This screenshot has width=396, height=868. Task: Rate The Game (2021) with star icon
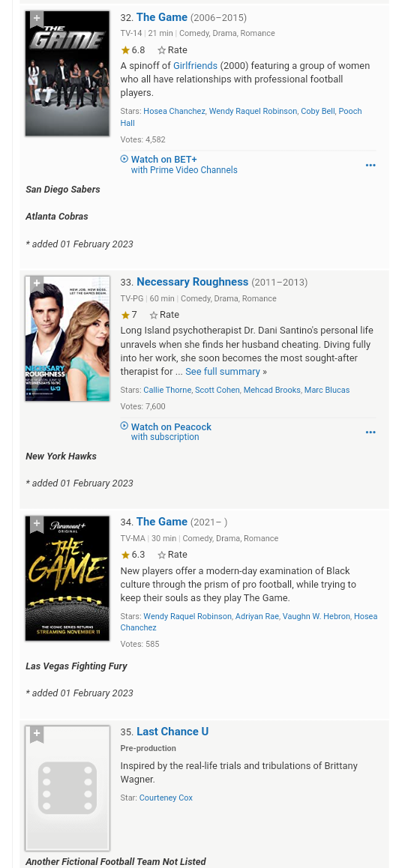[x=172, y=554]
